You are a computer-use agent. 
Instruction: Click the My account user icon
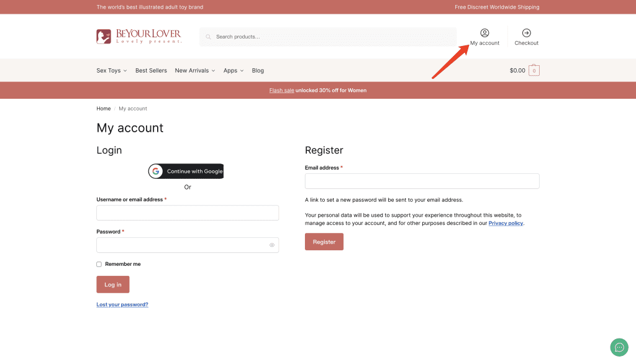484,33
